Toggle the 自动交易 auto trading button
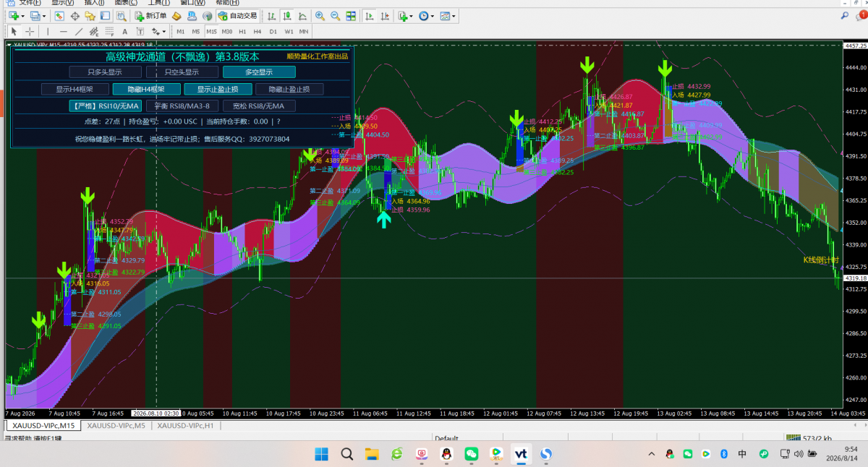This screenshot has height=467, width=868. click(237, 16)
